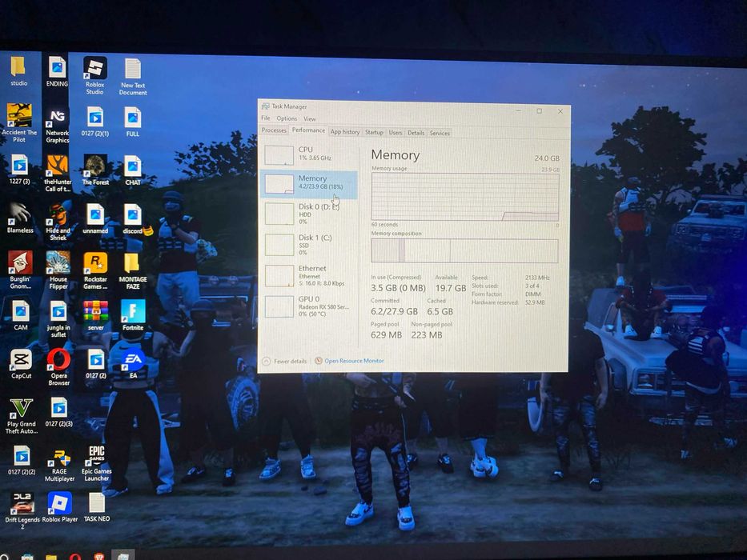Launch RAGE Multiplayer desktop icon

click(x=59, y=465)
